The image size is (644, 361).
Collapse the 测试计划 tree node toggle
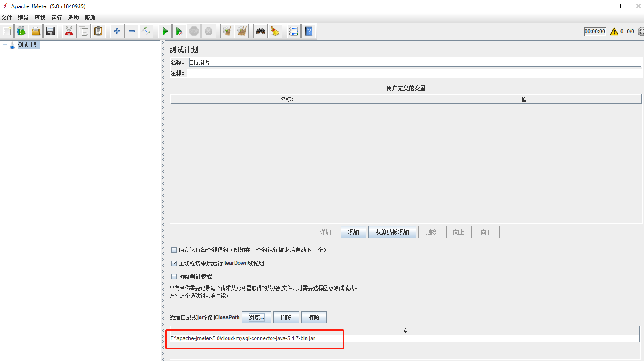click(5, 44)
